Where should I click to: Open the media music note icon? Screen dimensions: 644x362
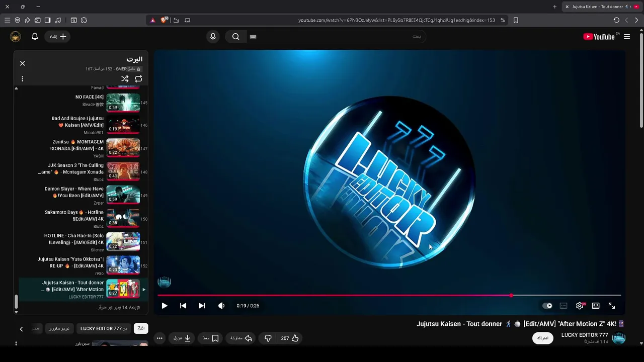coord(57,20)
